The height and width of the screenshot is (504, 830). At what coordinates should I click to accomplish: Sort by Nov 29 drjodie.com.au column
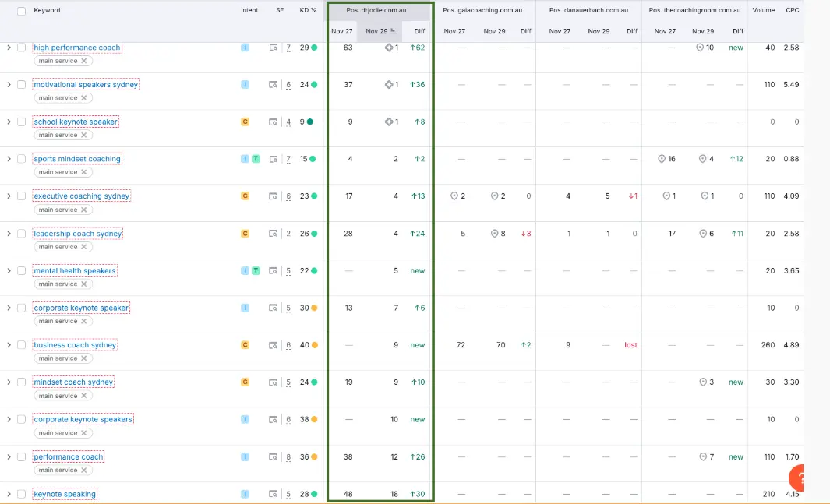click(380, 31)
